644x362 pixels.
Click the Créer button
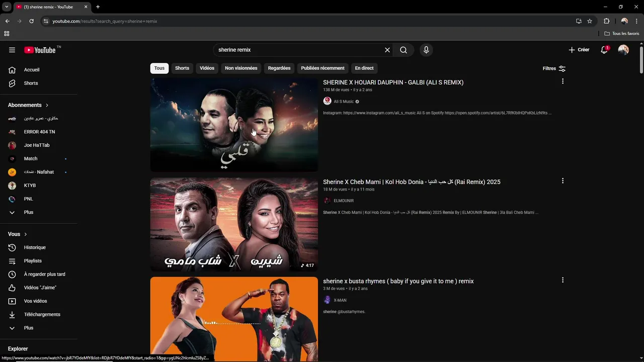point(579,50)
